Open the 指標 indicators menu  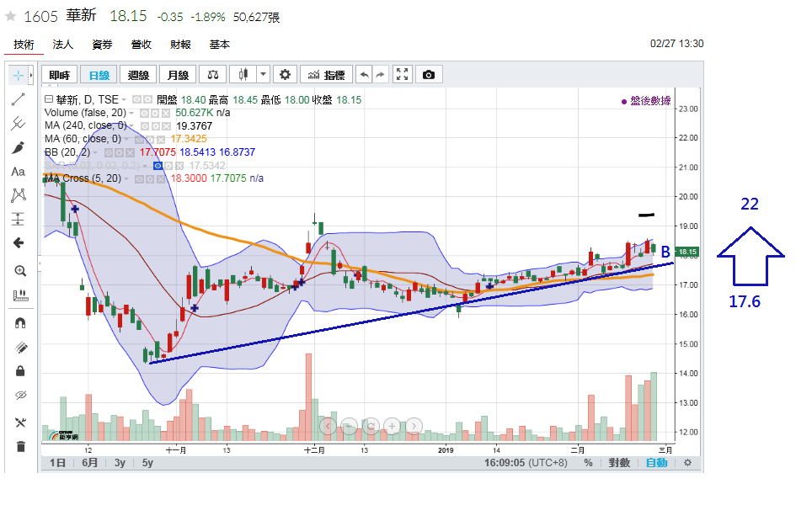click(x=326, y=75)
